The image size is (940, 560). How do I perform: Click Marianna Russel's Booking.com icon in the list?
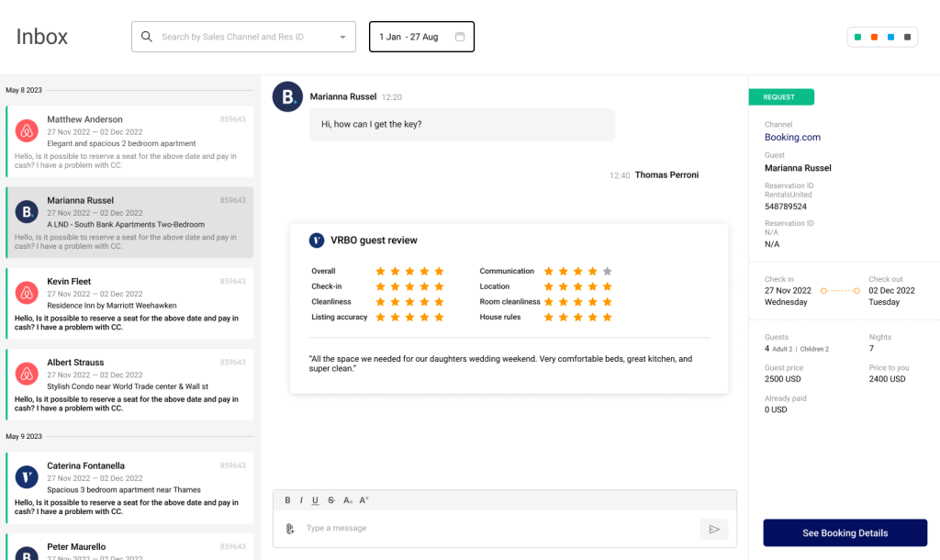(x=27, y=212)
